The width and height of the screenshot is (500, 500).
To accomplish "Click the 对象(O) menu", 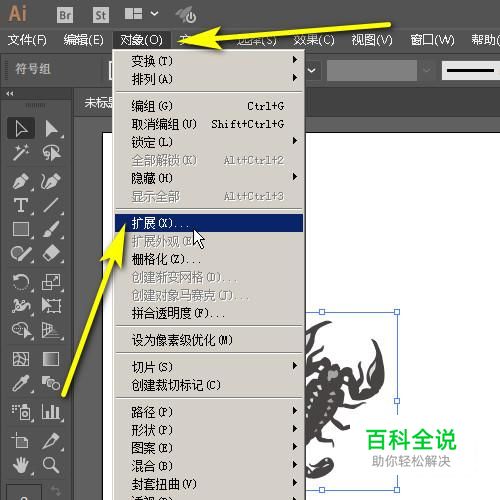I will click(x=142, y=40).
